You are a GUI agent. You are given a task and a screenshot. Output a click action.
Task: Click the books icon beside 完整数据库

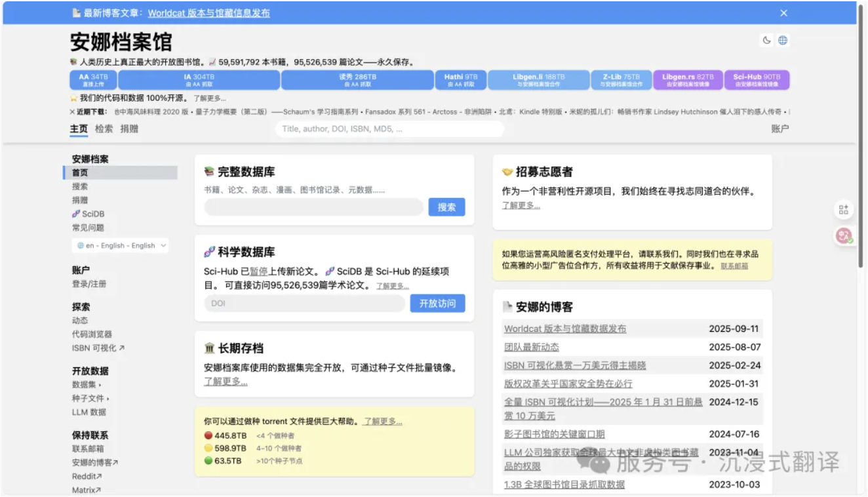pyautogui.click(x=209, y=172)
